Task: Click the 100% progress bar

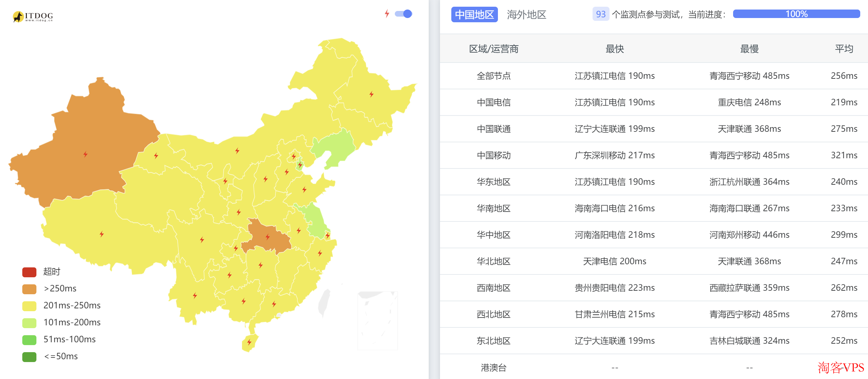Action: pyautogui.click(x=796, y=14)
